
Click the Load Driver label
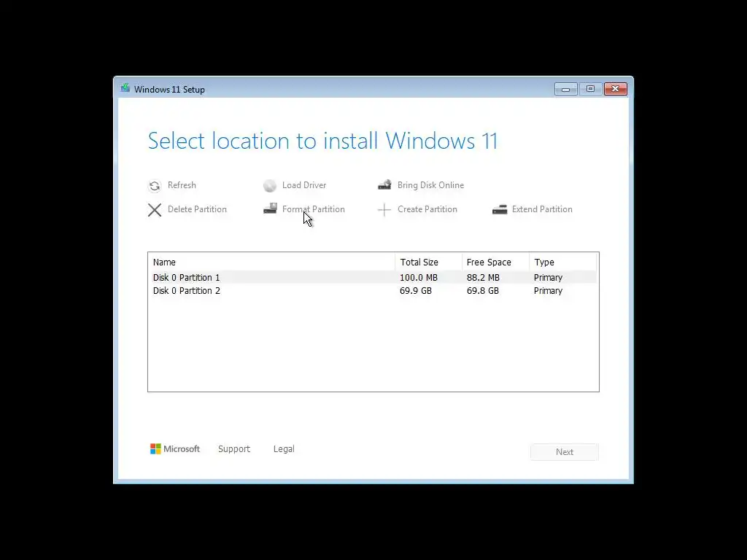[x=304, y=185]
